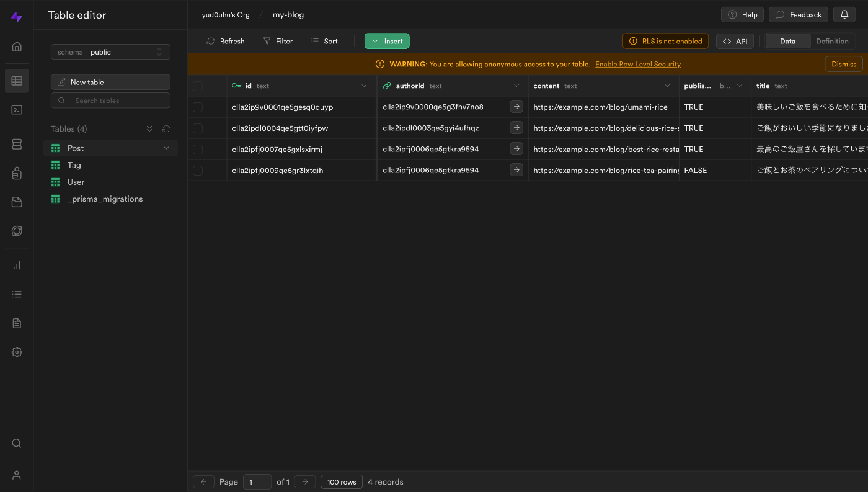Follow authorId reference arrow for clla2ipdl0003qe5gyi4ufhqz
868x492 pixels.
click(x=516, y=128)
